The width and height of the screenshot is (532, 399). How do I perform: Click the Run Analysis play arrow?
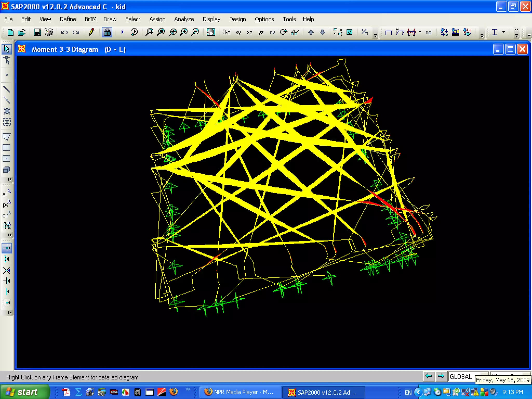[122, 32]
